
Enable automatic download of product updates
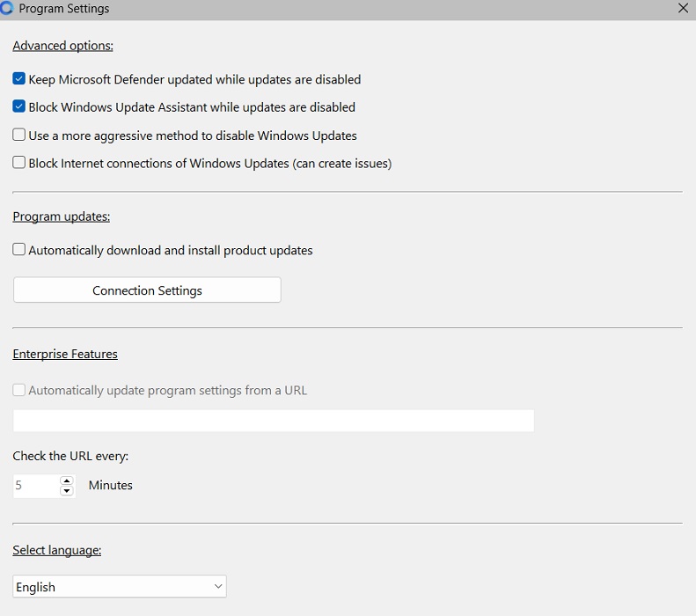pyautogui.click(x=18, y=249)
